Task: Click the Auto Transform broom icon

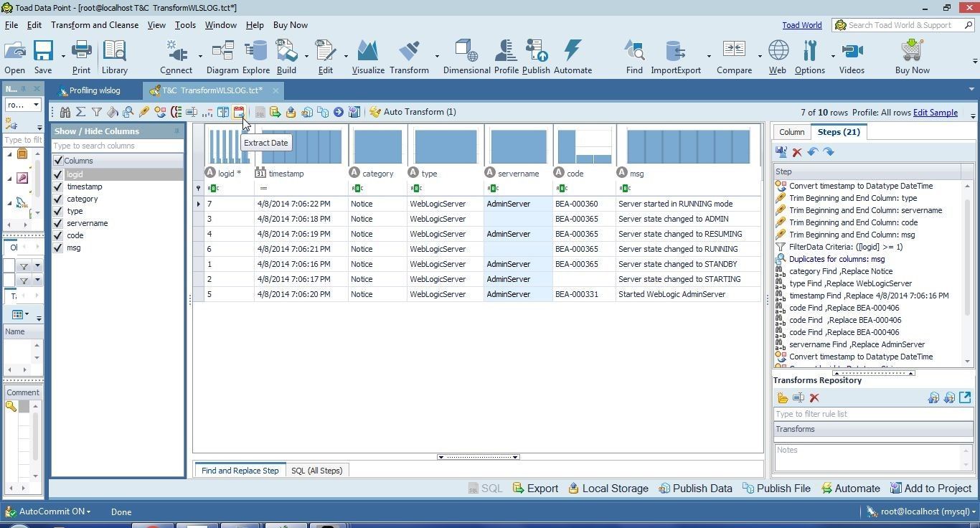Action: (374, 112)
